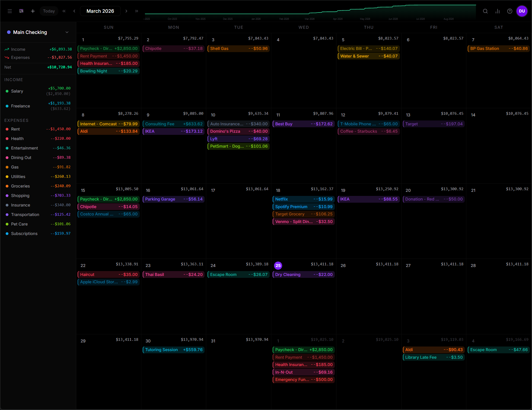Expand the Main Checking account dropdown
The image size is (532, 410).
coord(67,32)
